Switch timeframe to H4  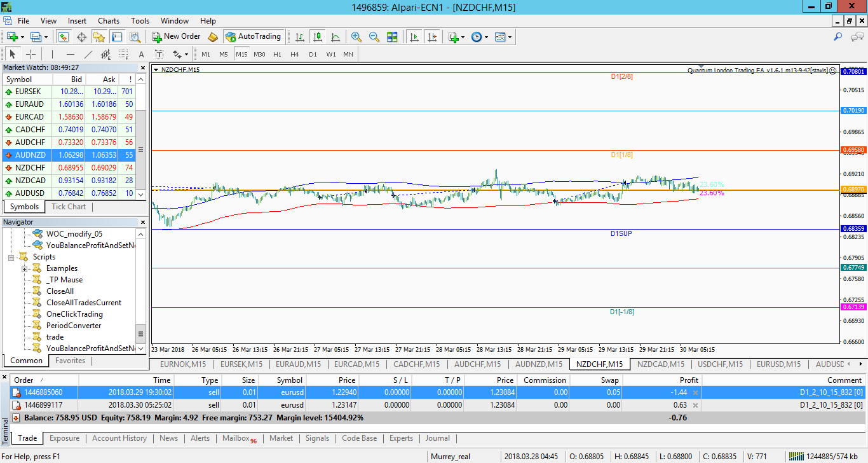tap(295, 54)
